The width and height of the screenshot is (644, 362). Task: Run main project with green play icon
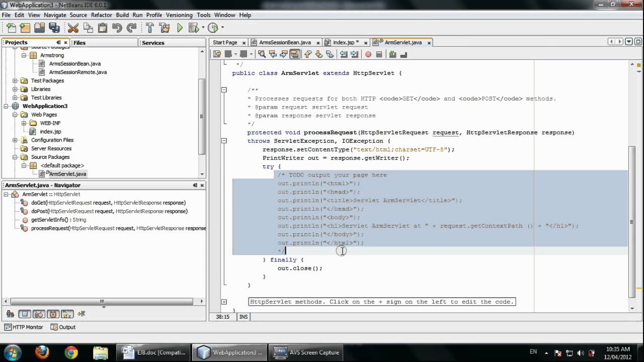pos(180,28)
